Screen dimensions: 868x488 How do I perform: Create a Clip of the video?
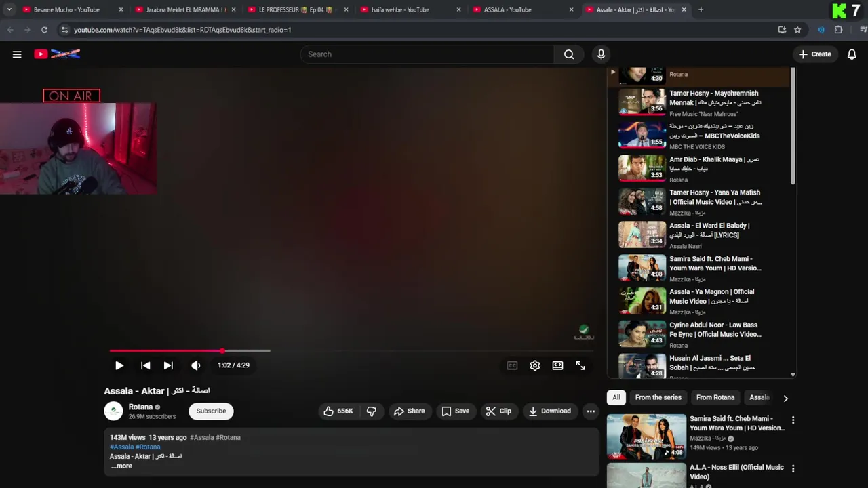(498, 411)
